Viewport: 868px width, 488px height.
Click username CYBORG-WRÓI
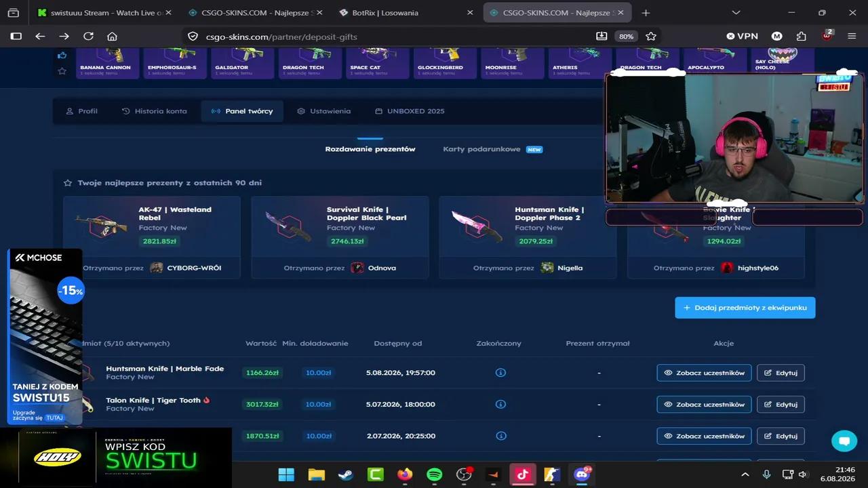(x=194, y=268)
